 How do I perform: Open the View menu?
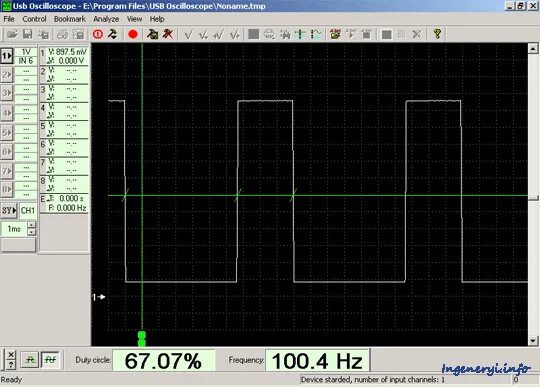click(x=134, y=19)
